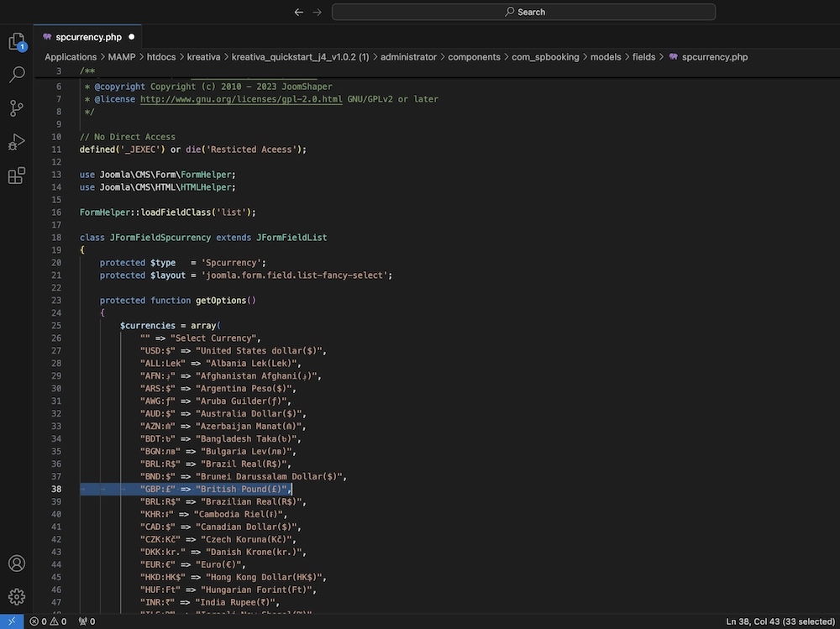Screen dimensions: 840x629
Task: Open the Manage gear settings icon
Action: click(16, 597)
